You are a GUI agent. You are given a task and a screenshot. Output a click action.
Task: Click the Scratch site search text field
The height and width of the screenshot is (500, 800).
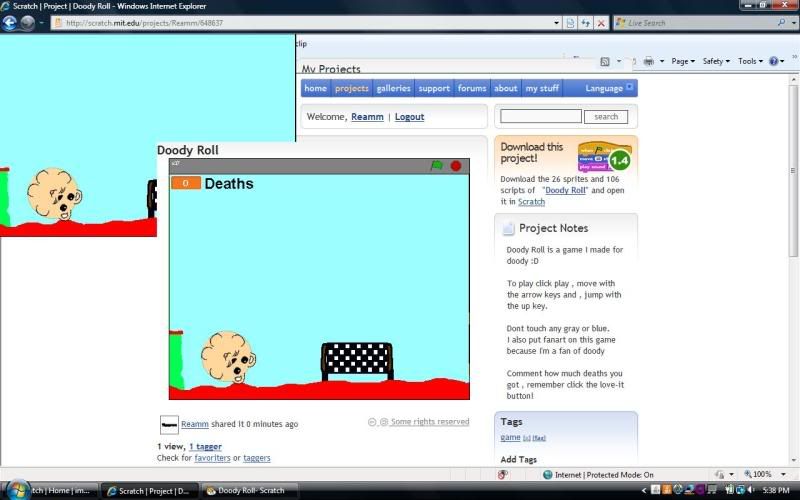click(x=540, y=117)
